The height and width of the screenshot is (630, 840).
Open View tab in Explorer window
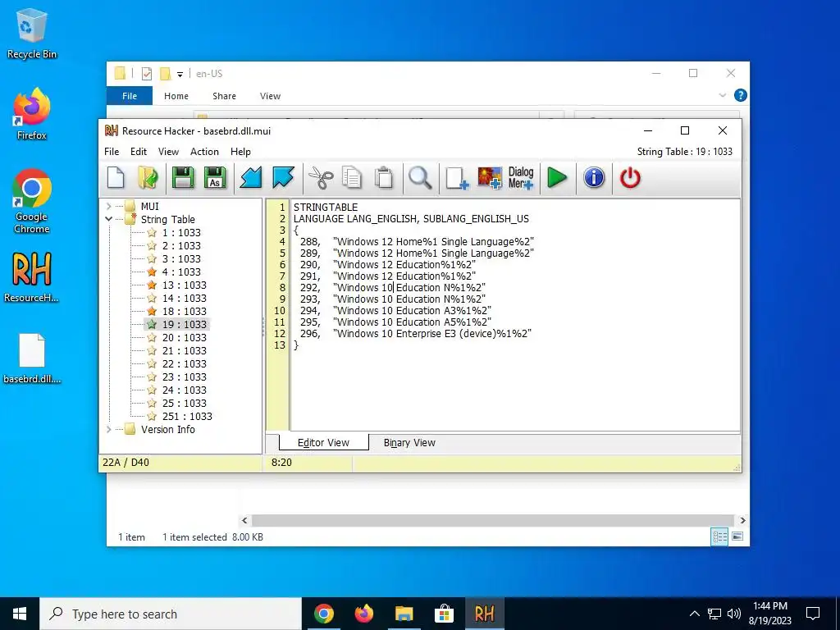pos(270,96)
